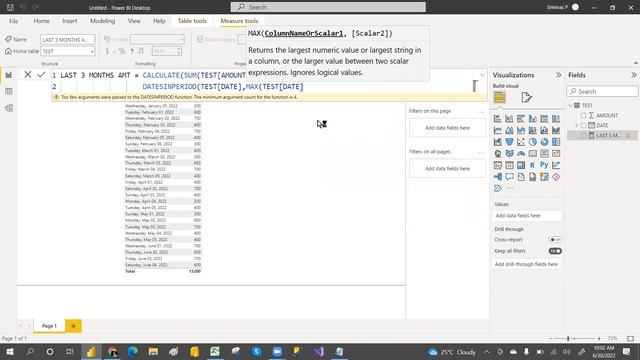Viewport: 640px width, 360px height.
Task: Switch to the Table tools tab
Action: pyautogui.click(x=192, y=21)
